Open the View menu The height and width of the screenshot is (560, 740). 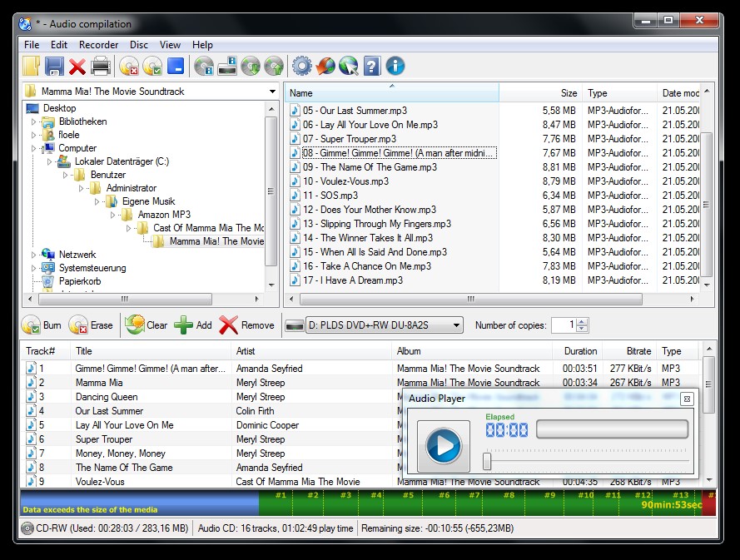170,45
